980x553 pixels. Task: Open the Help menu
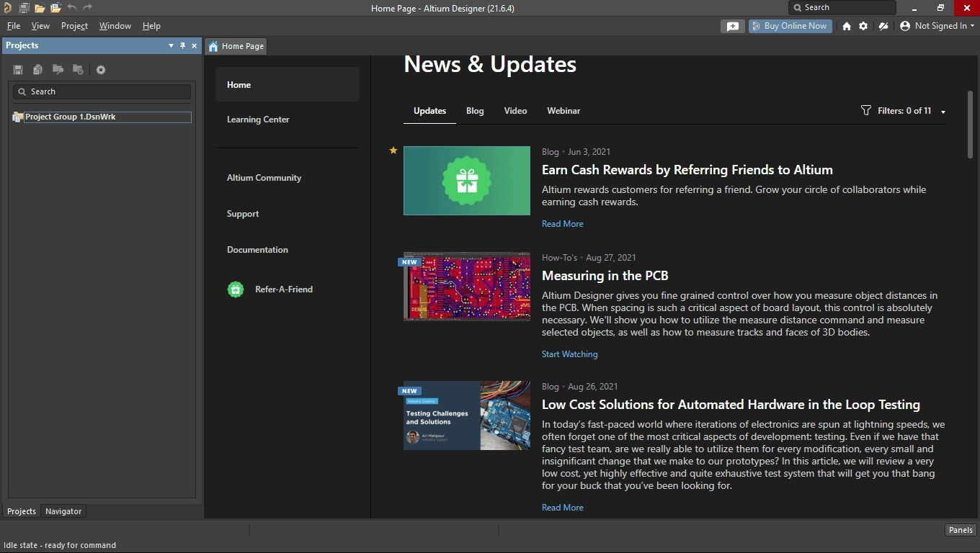tap(151, 26)
